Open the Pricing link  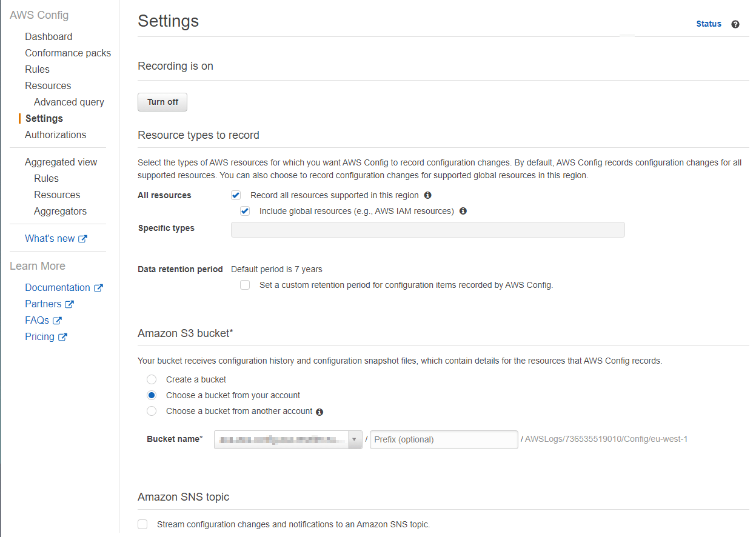pos(39,337)
